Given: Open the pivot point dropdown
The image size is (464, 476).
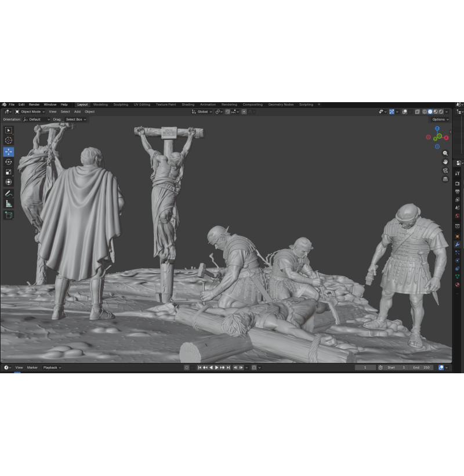Looking at the screenshot, I should point(219,111).
